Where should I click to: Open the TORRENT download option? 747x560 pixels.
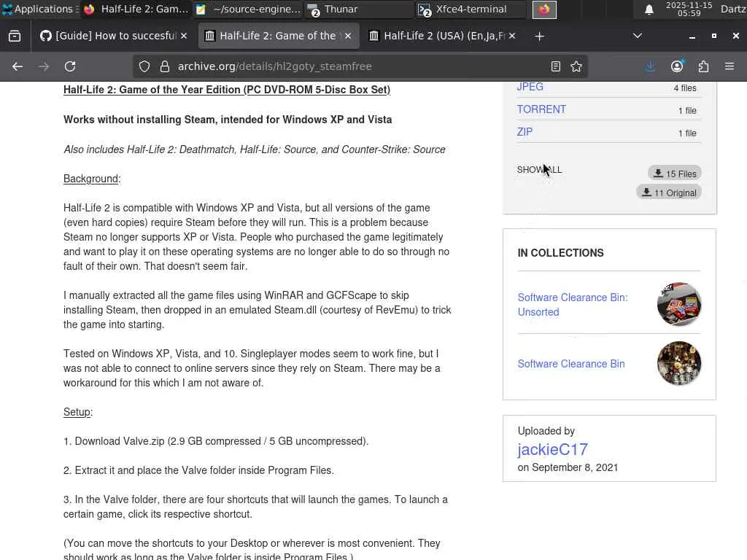coord(542,109)
